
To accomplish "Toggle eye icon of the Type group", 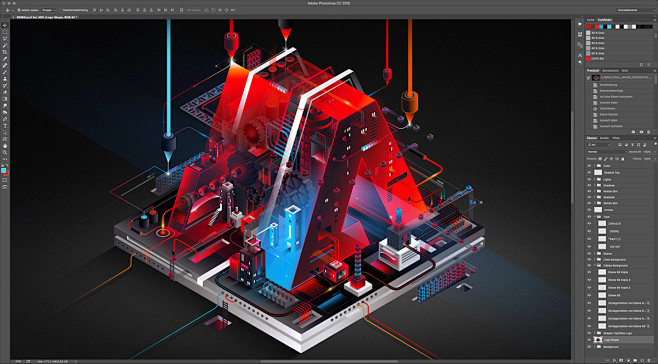I will [589, 217].
